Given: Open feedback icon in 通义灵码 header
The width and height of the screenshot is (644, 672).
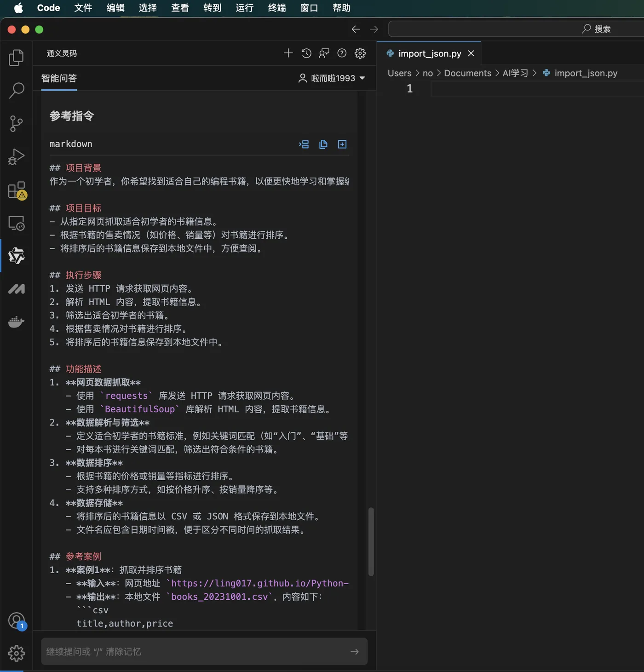Looking at the screenshot, I should coord(324,53).
